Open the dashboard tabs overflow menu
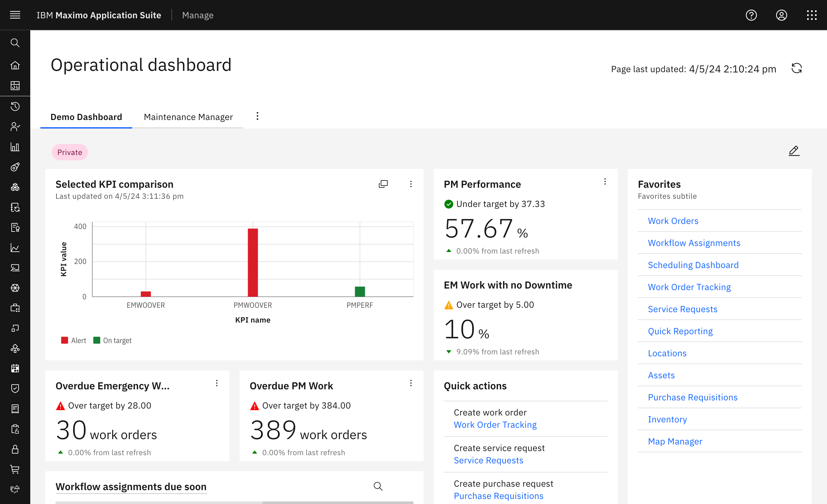 pyautogui.click(x=257, y=116)
